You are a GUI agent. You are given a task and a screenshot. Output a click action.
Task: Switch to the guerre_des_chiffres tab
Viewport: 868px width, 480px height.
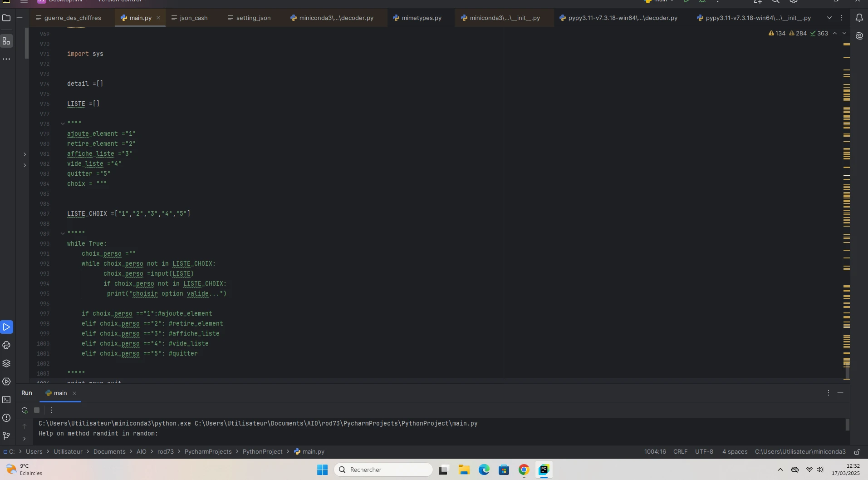point(72,18)
